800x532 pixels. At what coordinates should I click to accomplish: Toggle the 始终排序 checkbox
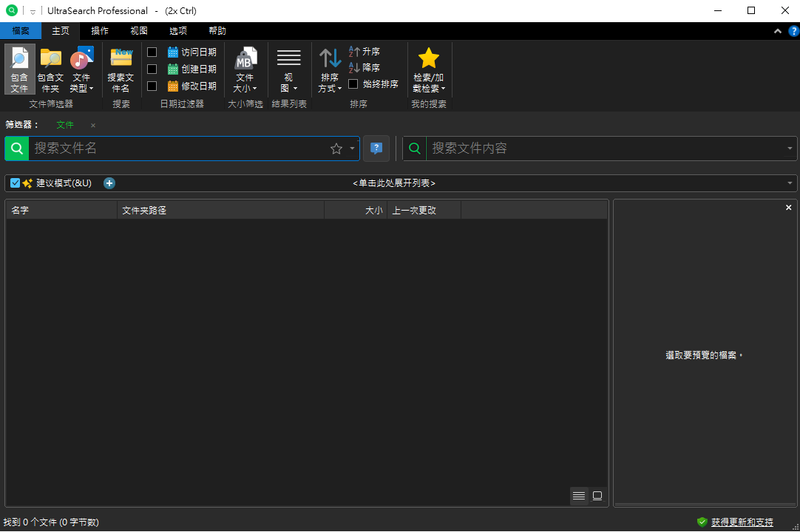click(353, 84)
